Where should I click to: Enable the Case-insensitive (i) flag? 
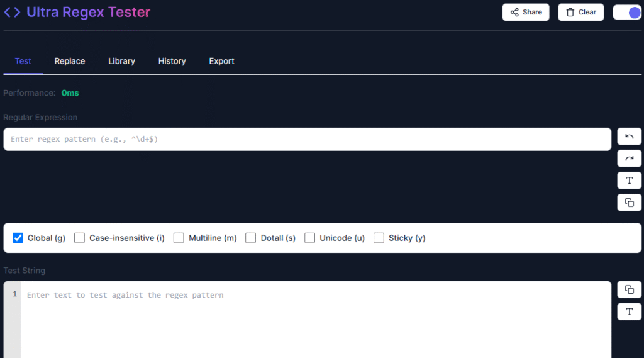point(79,238)
